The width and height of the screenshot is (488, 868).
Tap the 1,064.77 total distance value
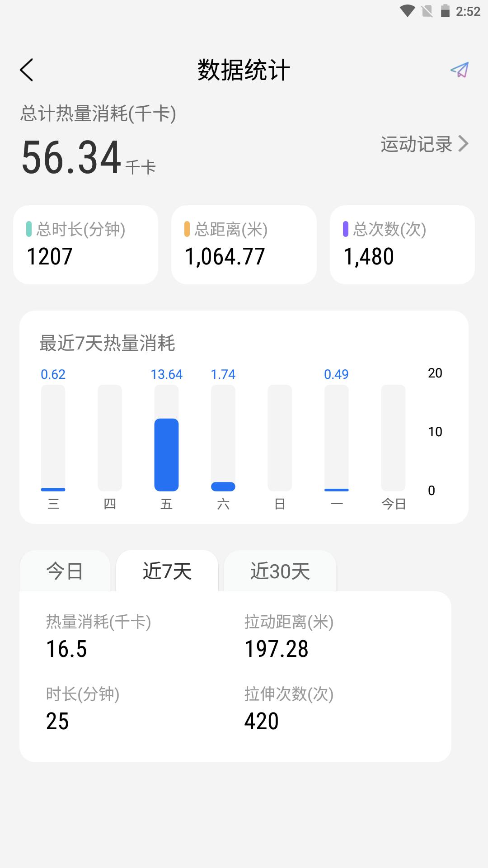[x=225, y=257]
